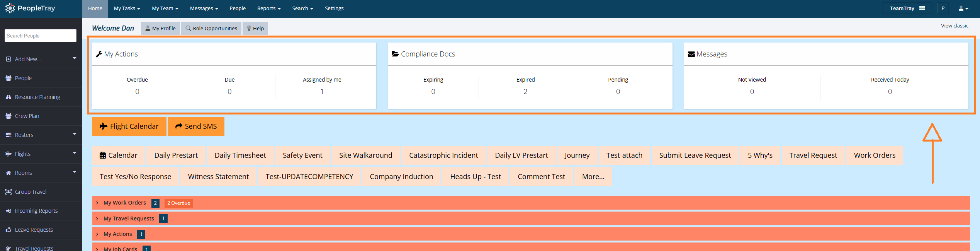Image resolution: width=980 pixels, height=251 pixels.
Task: Open the Search dropdown menu
Action: (x=302, y=8)
